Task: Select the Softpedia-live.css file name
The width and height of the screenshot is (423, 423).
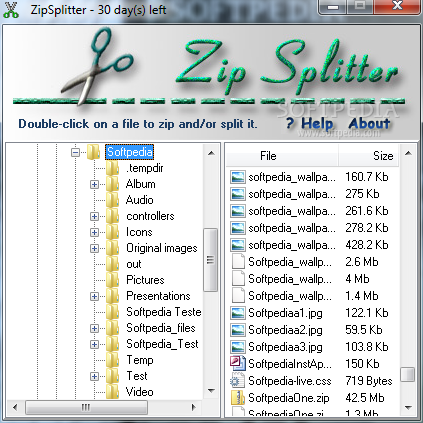Action: [x=290, y=381]
